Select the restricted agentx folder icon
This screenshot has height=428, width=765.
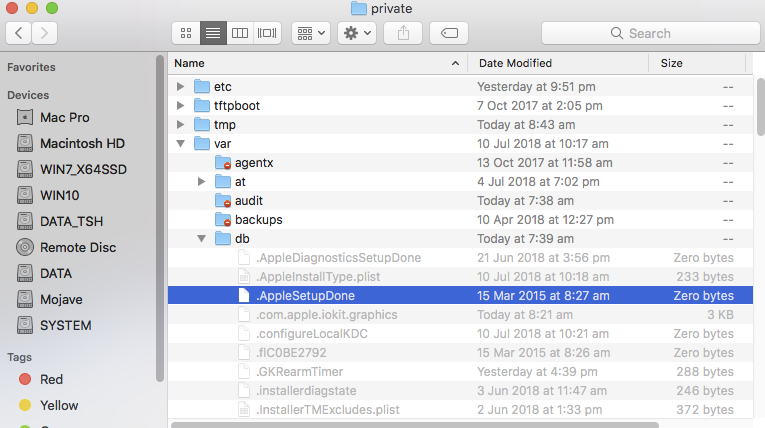click(223, 163)
